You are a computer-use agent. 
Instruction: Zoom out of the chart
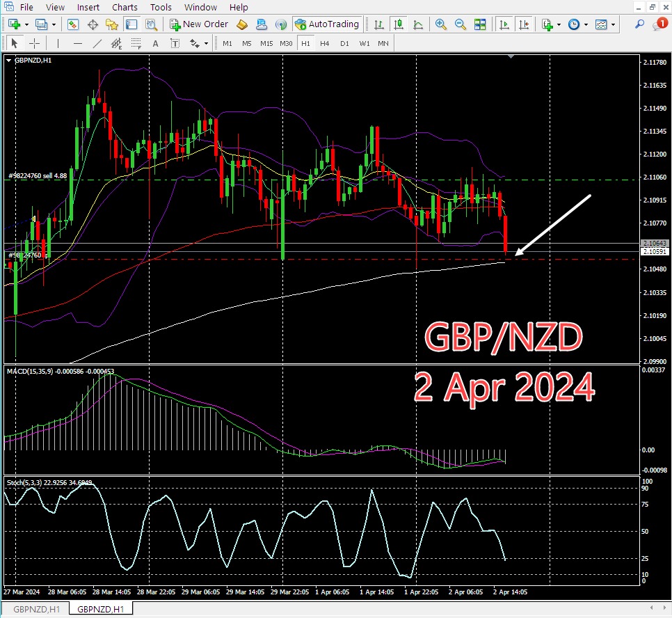(461, 24)
